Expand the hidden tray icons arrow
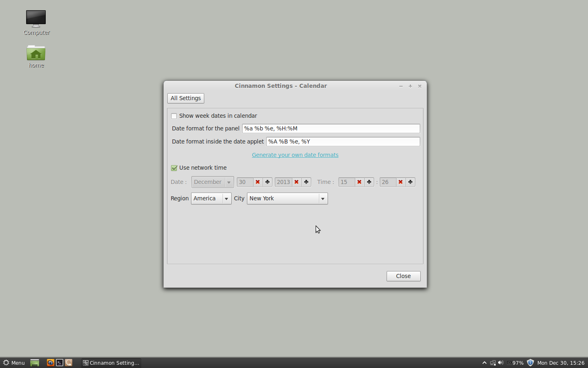 (x=484, y=363)
